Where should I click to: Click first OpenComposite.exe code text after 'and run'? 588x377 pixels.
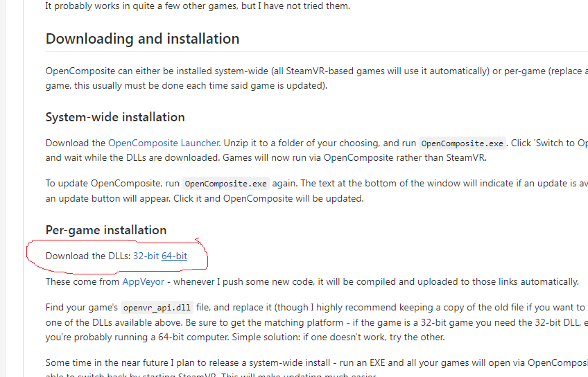[x=462, y=143]
